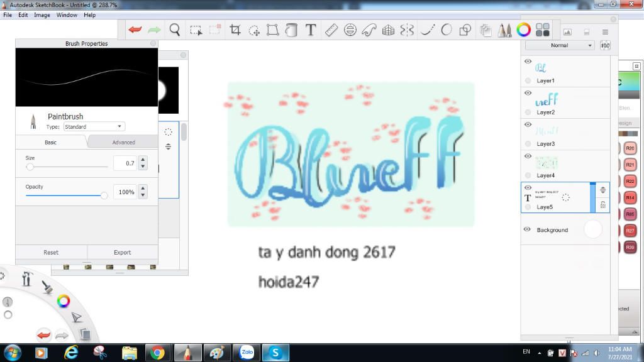Open the layer panel hamburger menu
Image resolution: width=644 pixels, height=362 pixels.
point(605,32)
